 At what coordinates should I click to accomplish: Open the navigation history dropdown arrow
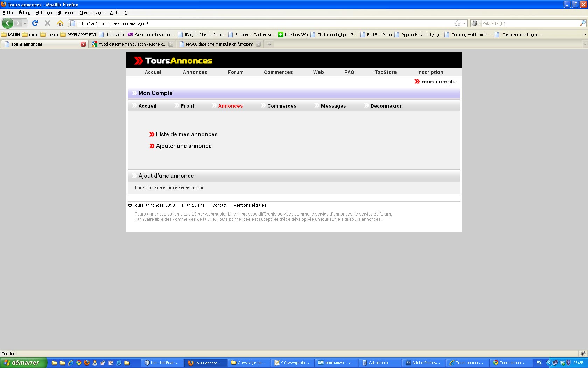coord(25,23)
